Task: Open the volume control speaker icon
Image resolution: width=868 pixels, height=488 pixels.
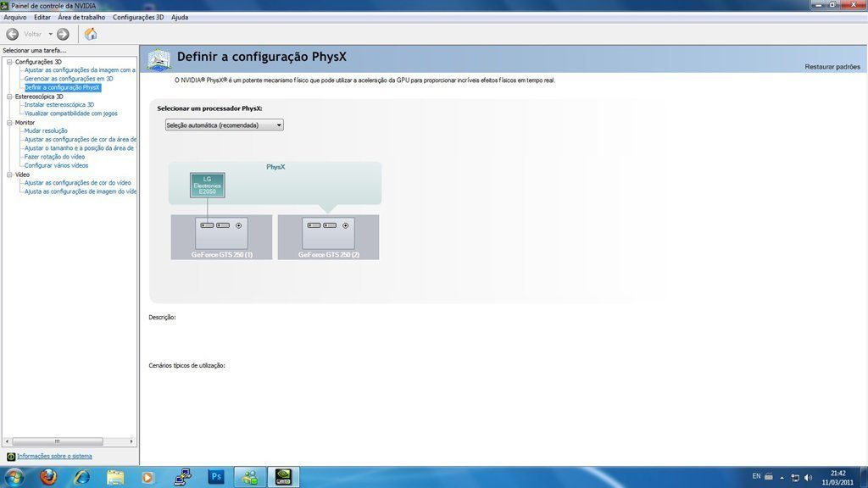Action: point(808,478)
